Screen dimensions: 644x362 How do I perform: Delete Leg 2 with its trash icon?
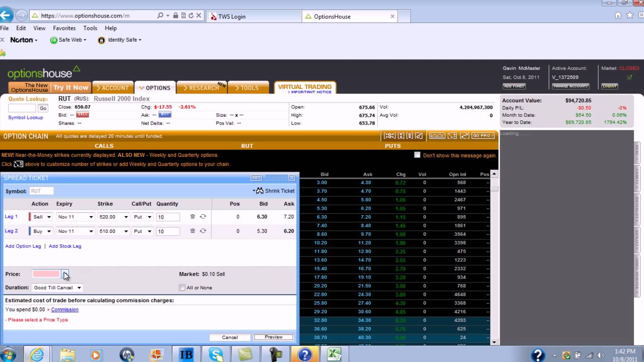pyautogui.click(x=193, y=231)
